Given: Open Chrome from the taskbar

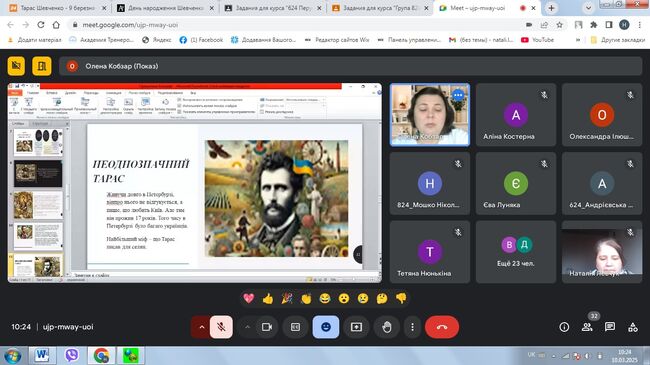Looking at the screenshot, I should coord(101,355).
